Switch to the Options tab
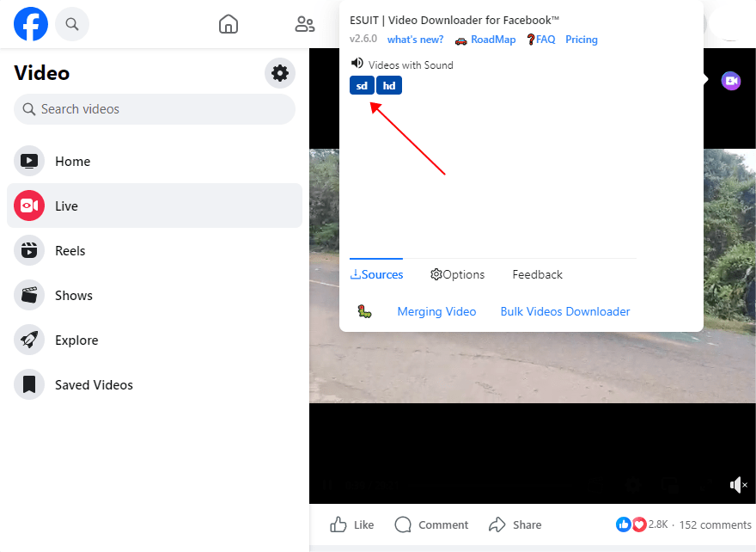756x552 pixels. tap(457, 274)
